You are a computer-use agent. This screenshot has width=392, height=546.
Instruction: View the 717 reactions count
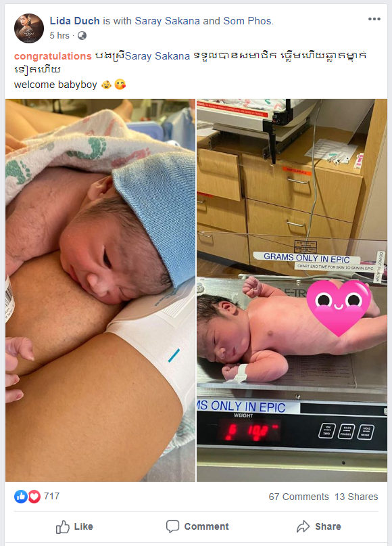51,496
